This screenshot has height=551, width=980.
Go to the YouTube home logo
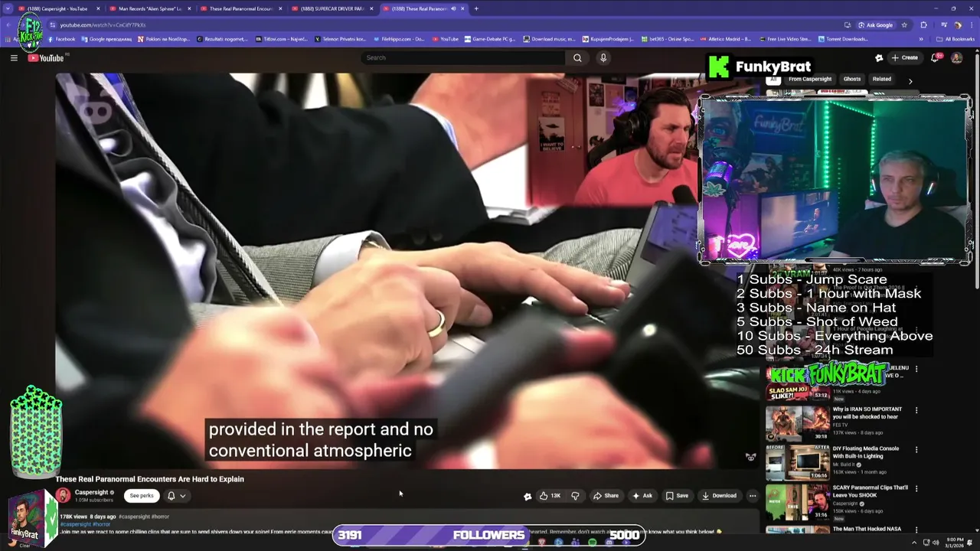point(47,58)
